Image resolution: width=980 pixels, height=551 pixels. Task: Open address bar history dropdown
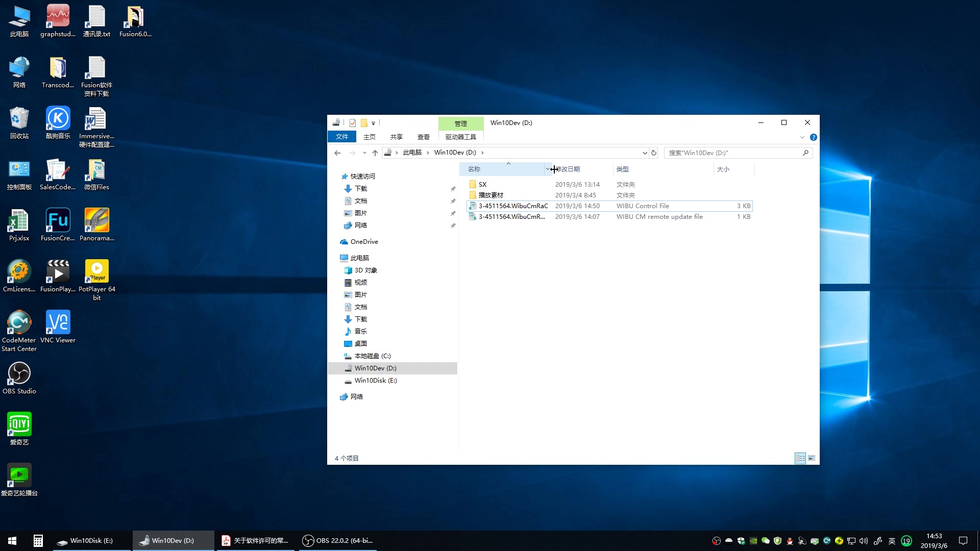click(645, 153)
